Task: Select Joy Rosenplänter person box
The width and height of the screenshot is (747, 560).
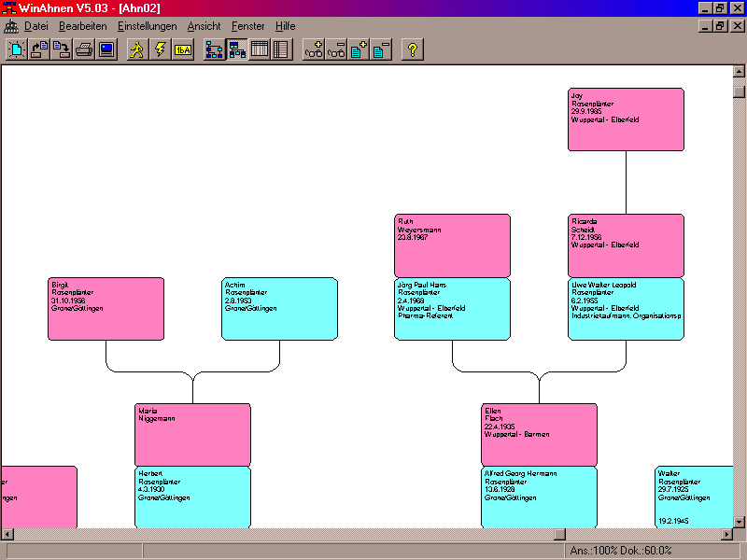Action: (626, 119)
